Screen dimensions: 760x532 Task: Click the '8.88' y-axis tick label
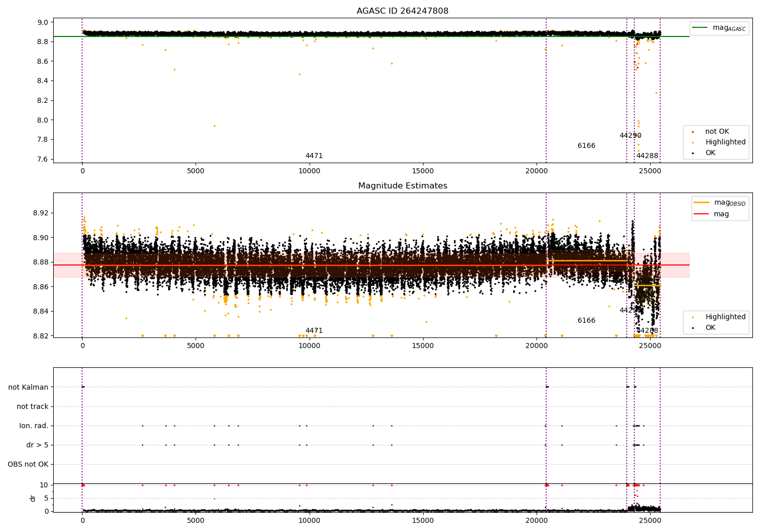coord(42,262)
